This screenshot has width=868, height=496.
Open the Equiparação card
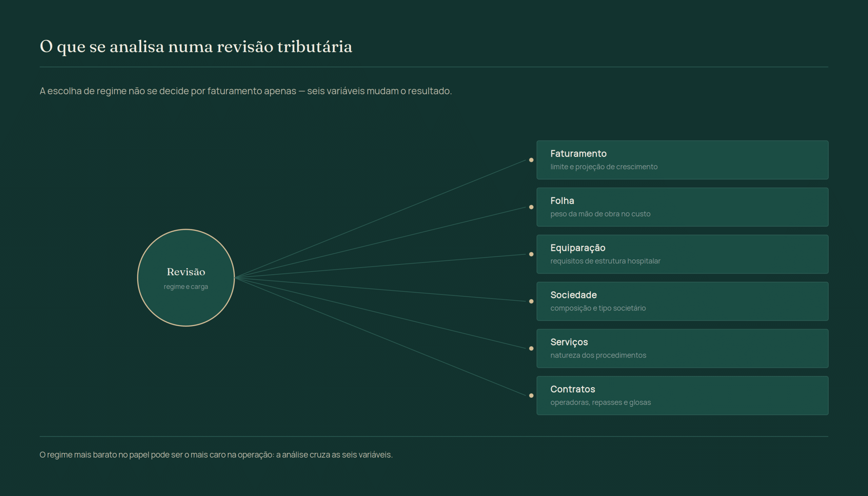click(682, 254)
